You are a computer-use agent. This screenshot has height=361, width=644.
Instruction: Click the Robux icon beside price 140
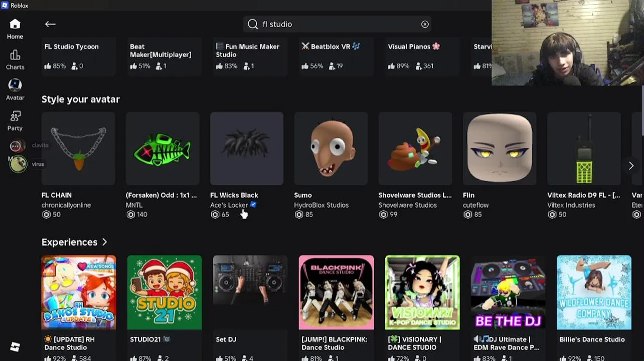(x=131, y=214)
